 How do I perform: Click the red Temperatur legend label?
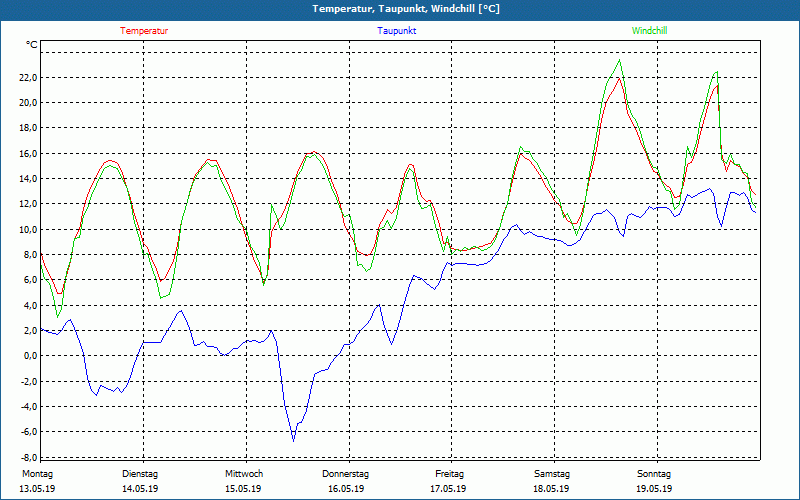[x=144, y=31]
